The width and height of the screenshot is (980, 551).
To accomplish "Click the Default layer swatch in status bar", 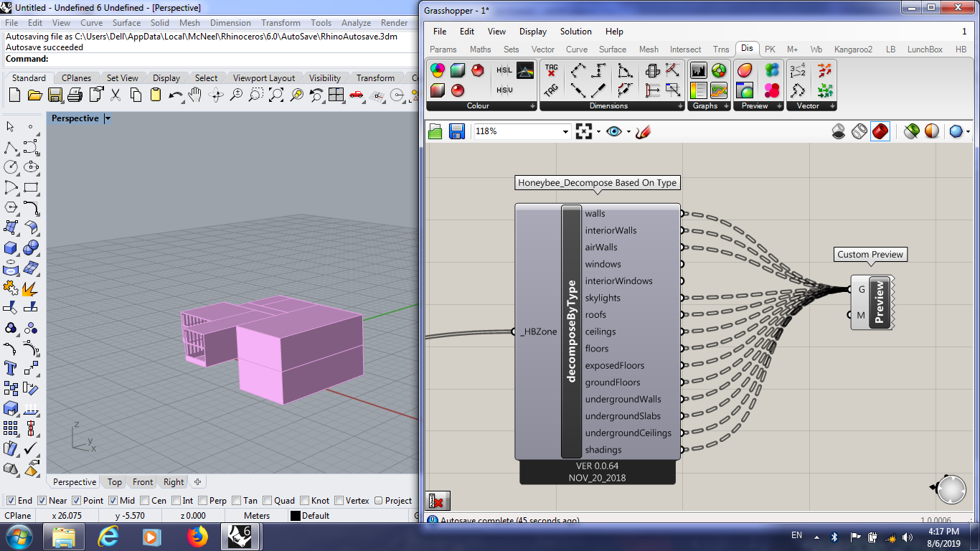I will tap(295, 516).
